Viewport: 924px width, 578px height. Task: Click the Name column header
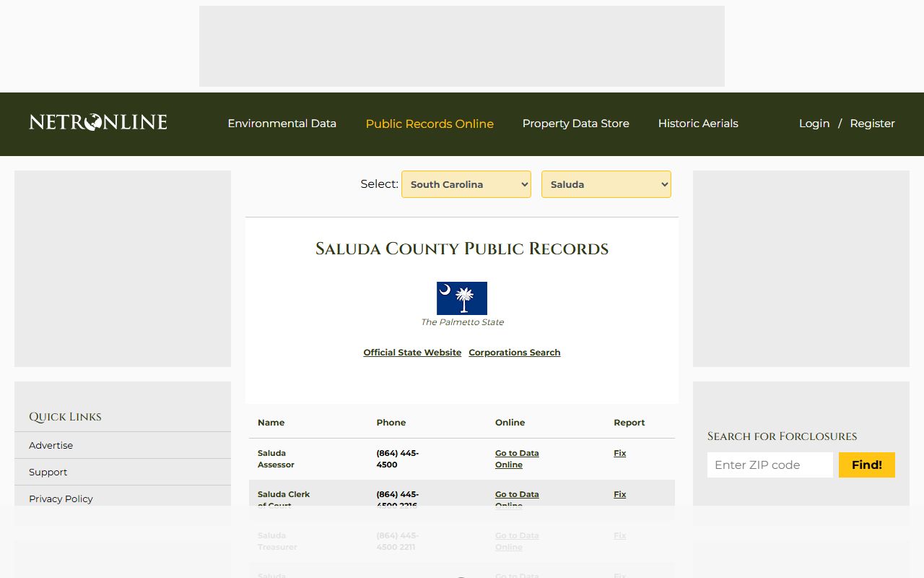coord(271,423)
